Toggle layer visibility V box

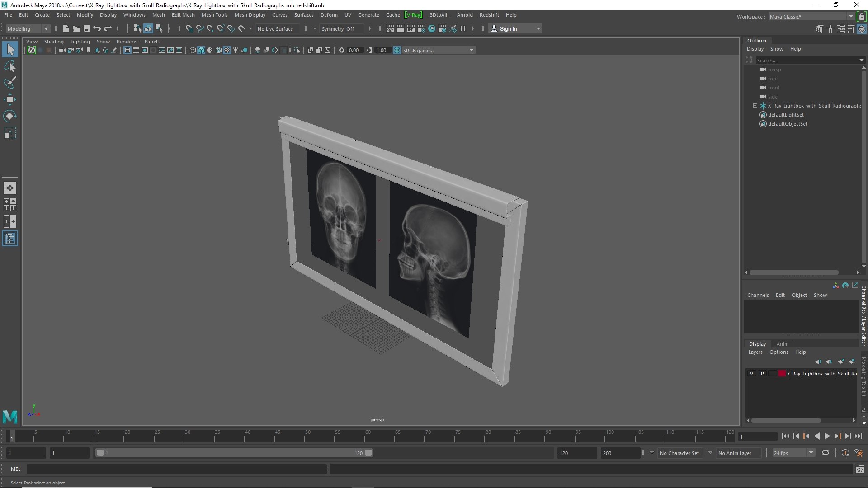751,374
